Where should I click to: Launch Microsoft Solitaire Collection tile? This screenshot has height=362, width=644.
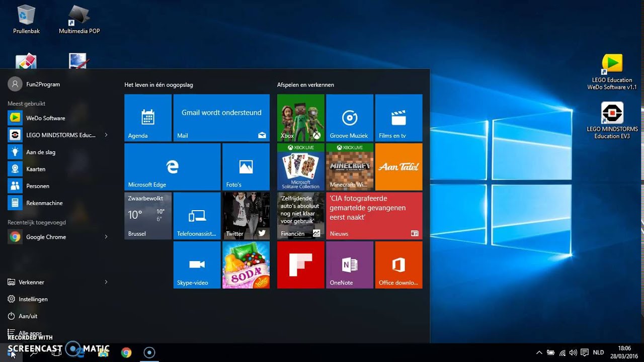coord(301,166)
